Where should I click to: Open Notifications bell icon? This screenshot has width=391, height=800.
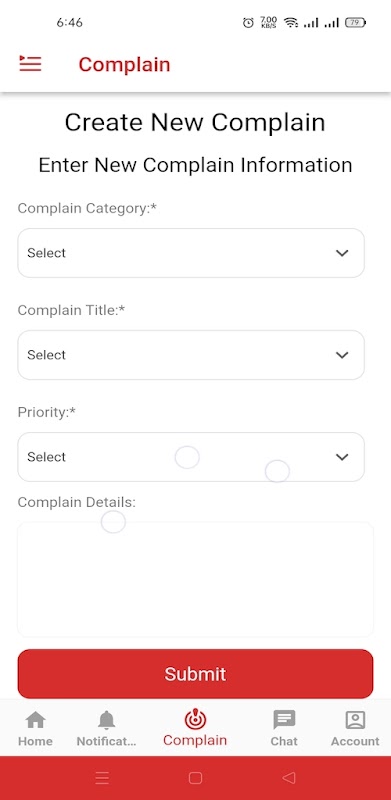click(x=106, y=720)
